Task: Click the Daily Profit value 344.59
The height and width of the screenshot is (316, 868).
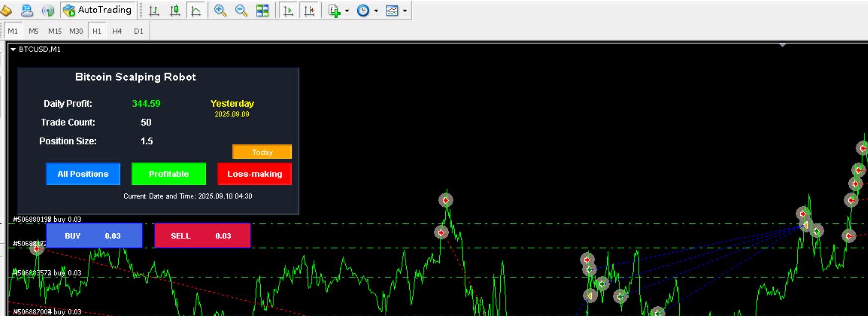Action: (x=146, y=104)
